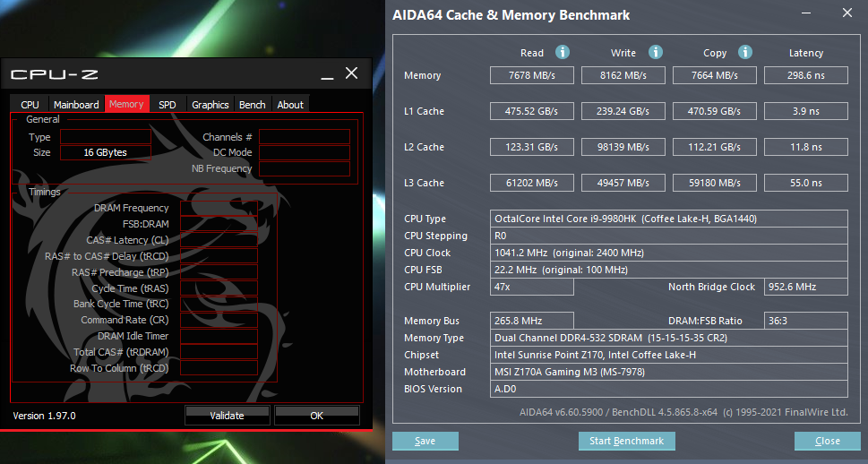Screen dimensions: 868x464
Task: Click the Validate button in CPU-Z
Action: 227,416
